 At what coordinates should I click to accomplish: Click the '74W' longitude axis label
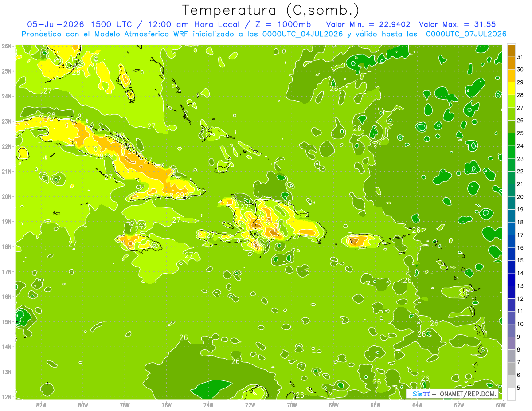(x=208, y=405)
